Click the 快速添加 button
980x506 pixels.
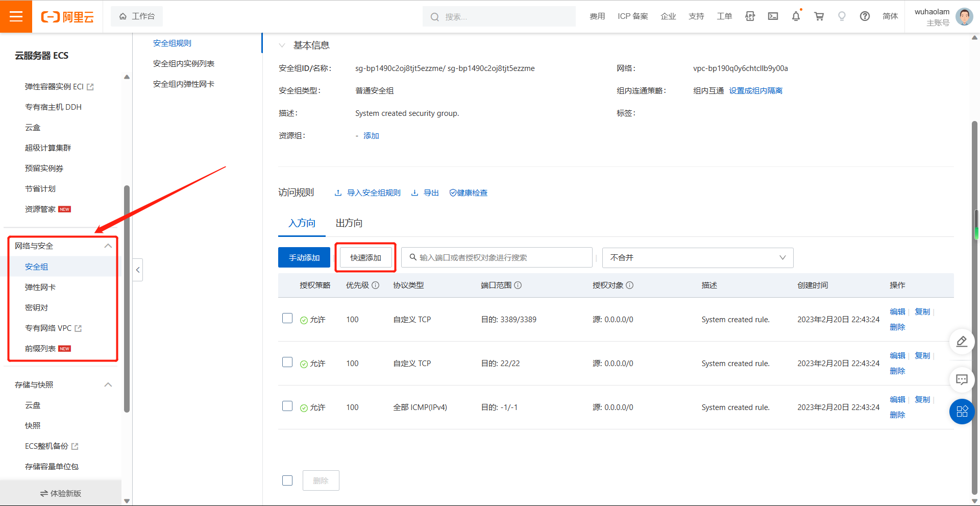(365, 257)
